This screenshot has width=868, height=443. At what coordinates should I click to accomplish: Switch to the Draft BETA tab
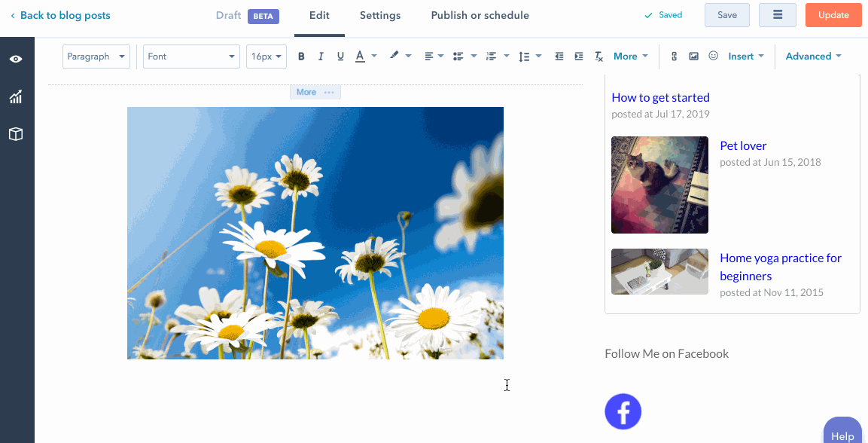[x=248, y=16]
